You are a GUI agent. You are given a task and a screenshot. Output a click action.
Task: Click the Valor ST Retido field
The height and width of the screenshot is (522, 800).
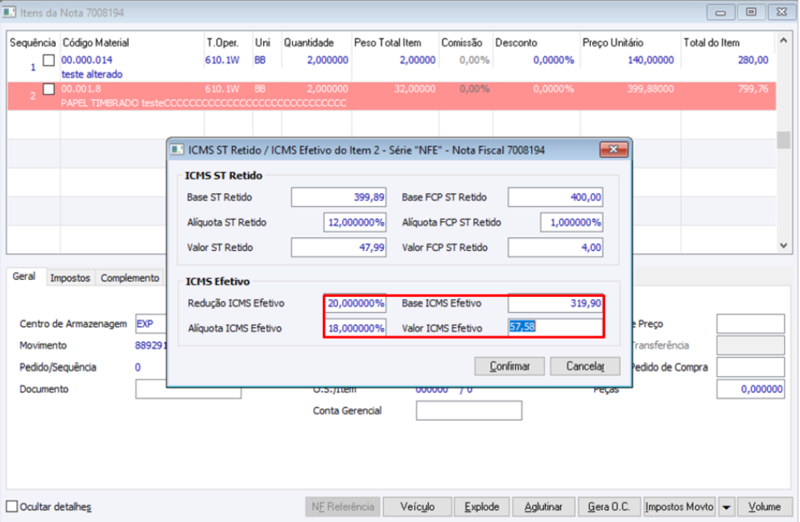point(338,247)
